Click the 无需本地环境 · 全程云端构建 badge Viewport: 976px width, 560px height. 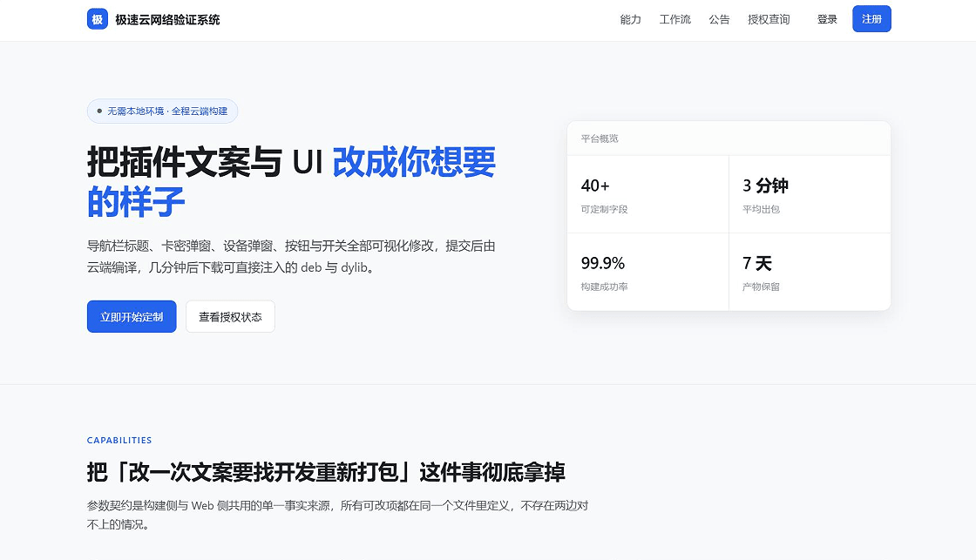(162, 111)
